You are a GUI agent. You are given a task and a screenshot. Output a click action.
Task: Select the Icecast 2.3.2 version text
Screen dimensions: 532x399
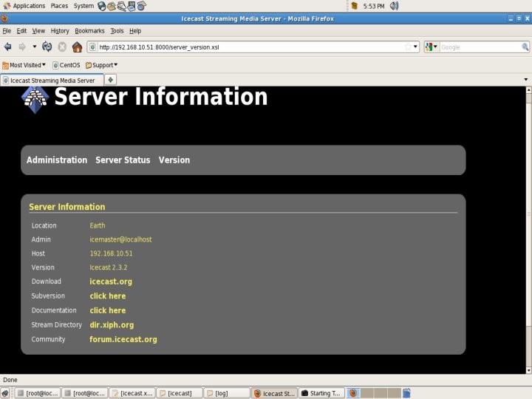pos(108,267)
